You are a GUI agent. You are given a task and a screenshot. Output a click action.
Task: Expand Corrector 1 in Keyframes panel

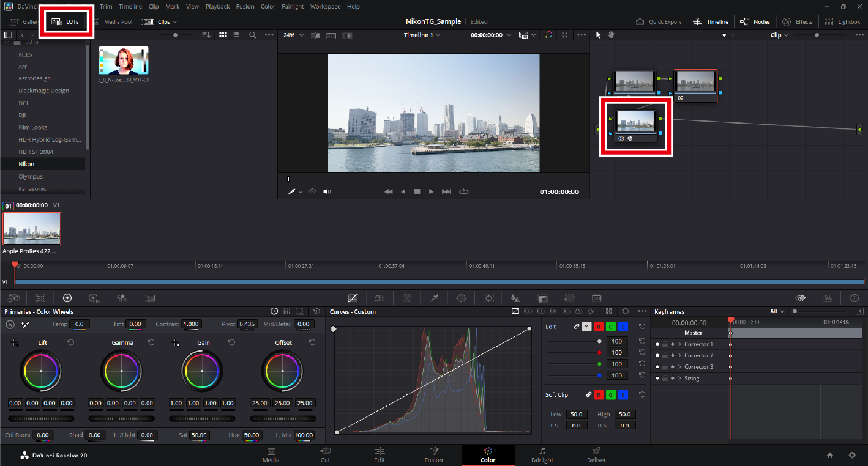tap(679, 344)
